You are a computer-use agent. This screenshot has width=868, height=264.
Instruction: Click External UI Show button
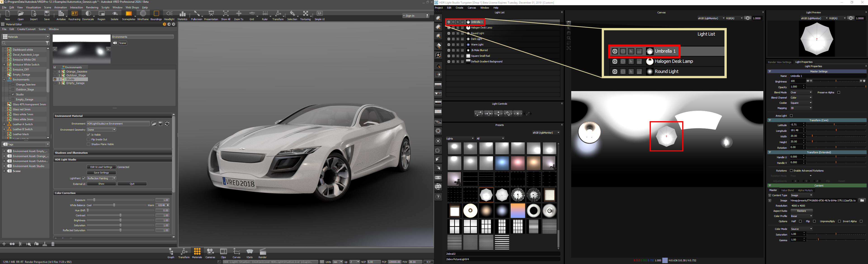point(101,184)
